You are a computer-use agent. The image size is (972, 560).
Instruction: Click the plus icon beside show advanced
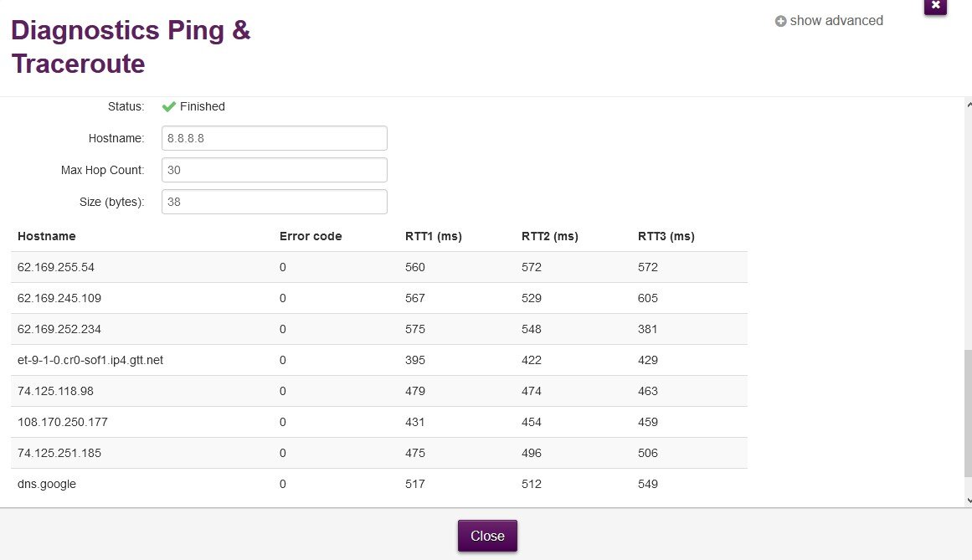(780, 22)
